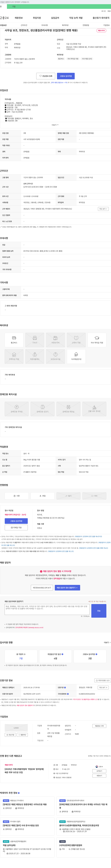Click the company LOGO thumbnail
The height and width of the screenshot is (868, 111).
[16, 728]
